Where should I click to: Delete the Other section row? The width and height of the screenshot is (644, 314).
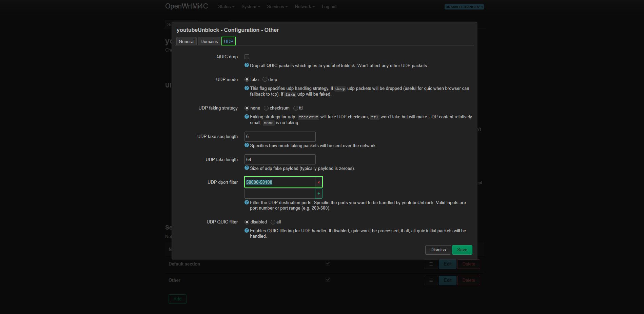point(468,280)
